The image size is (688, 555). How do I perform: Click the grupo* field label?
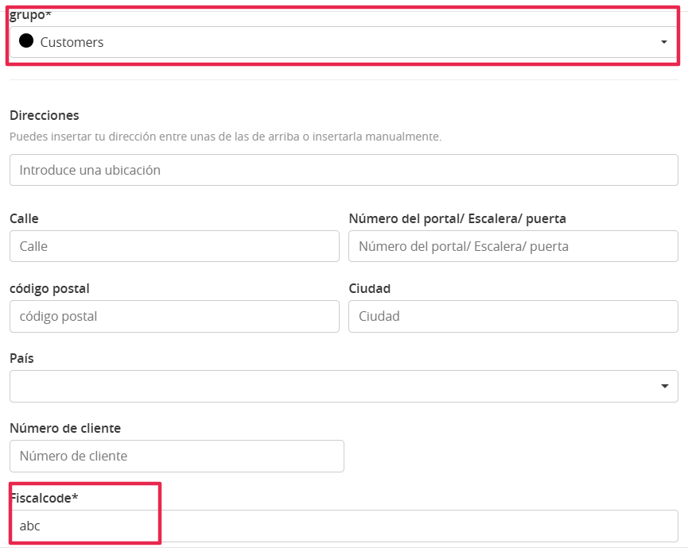pyautogui.click(x=30, y=15)
